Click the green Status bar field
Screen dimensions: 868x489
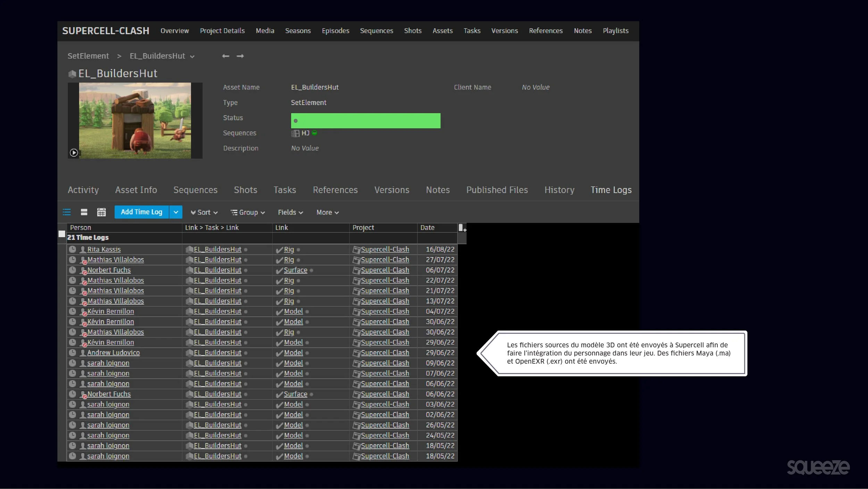[366, 121]
